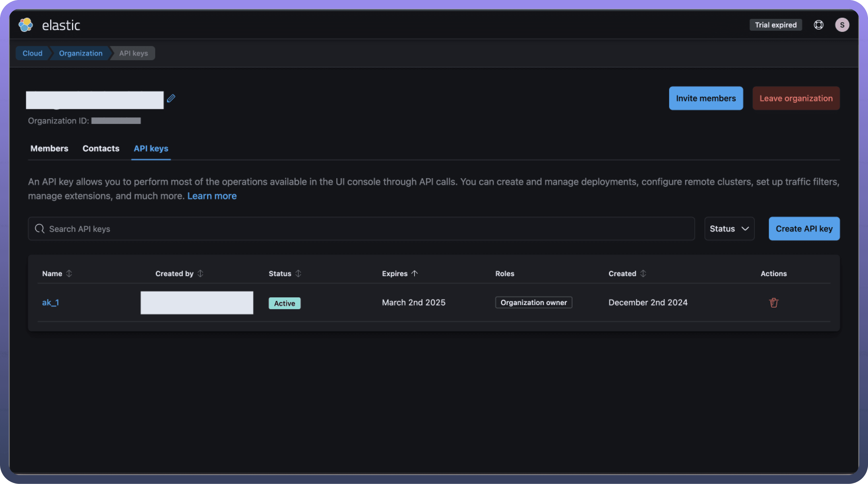Viewport: 868px width, 484px height.
Task: Switch to the Members tab
Action: click(49, 149)
